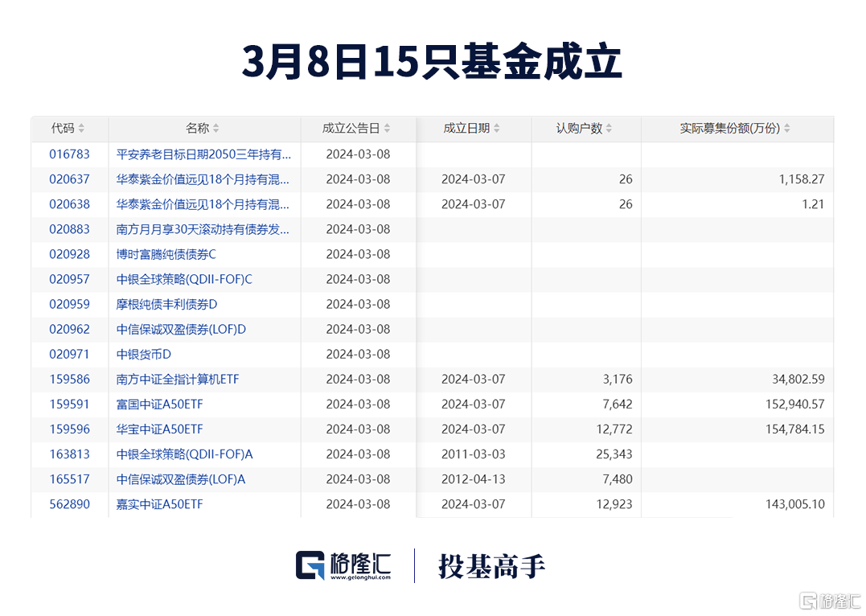Screen dimensions: 866x616
Task: Sort by the 名称 column sort arrows
Action: (x=216, y=128)
